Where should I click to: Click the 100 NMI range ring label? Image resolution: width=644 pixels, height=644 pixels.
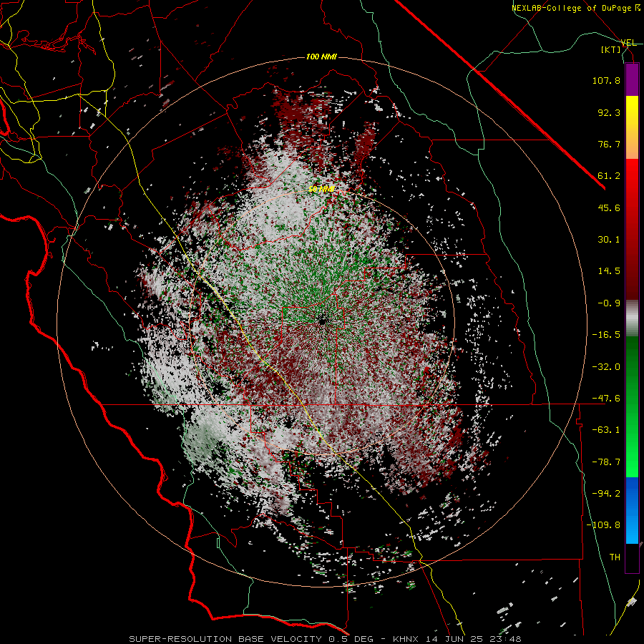pos(321,57)
